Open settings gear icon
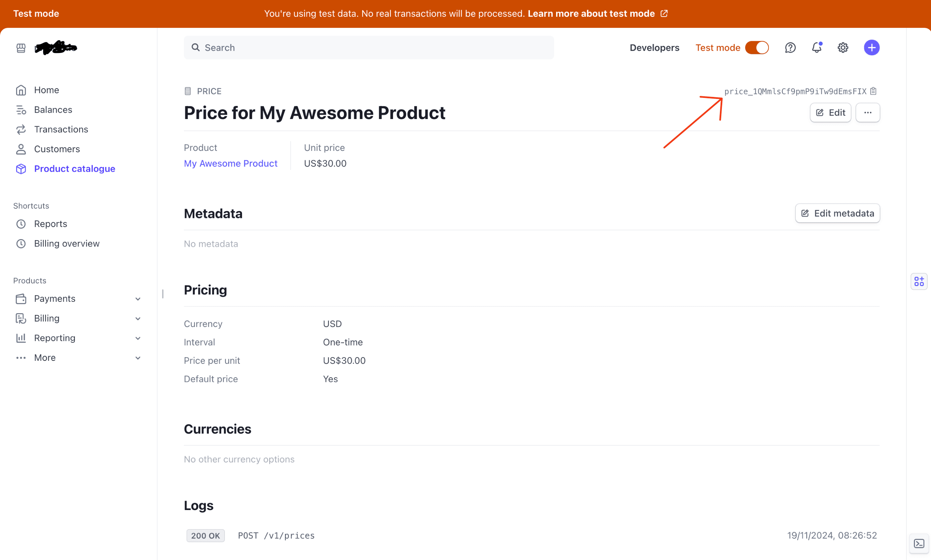 click(x=843, y=48)
